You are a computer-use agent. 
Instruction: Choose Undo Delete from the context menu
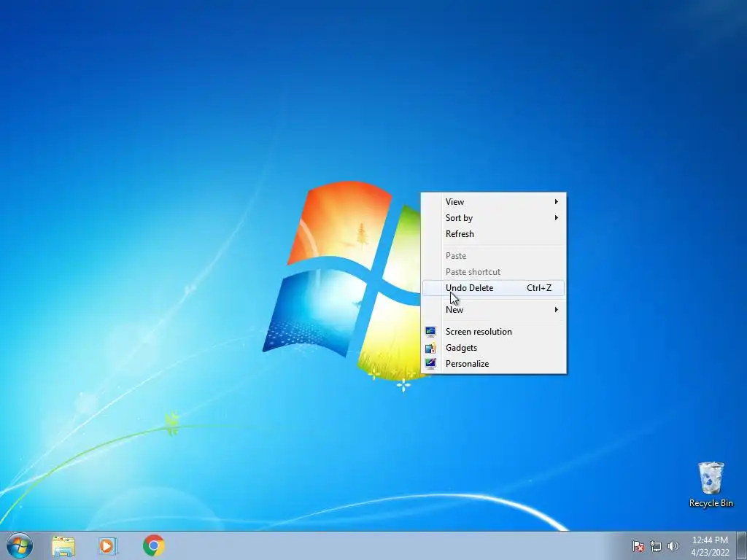[494, 287]
